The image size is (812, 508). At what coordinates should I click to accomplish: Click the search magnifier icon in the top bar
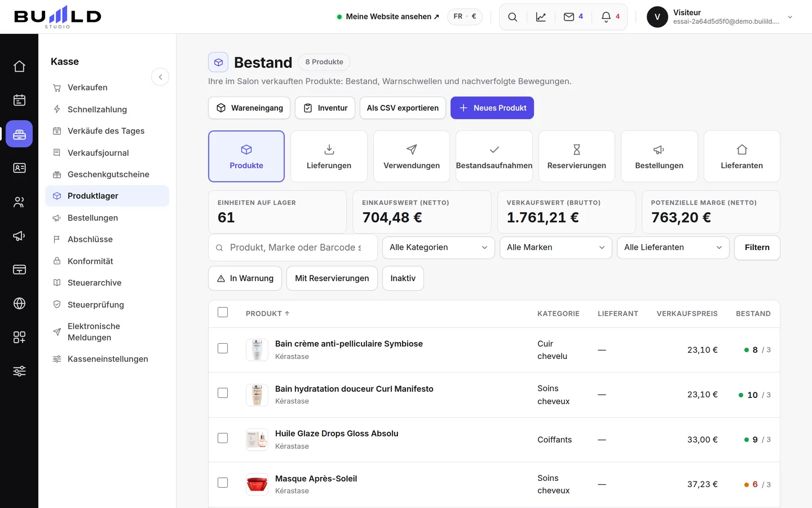[513, 17]
